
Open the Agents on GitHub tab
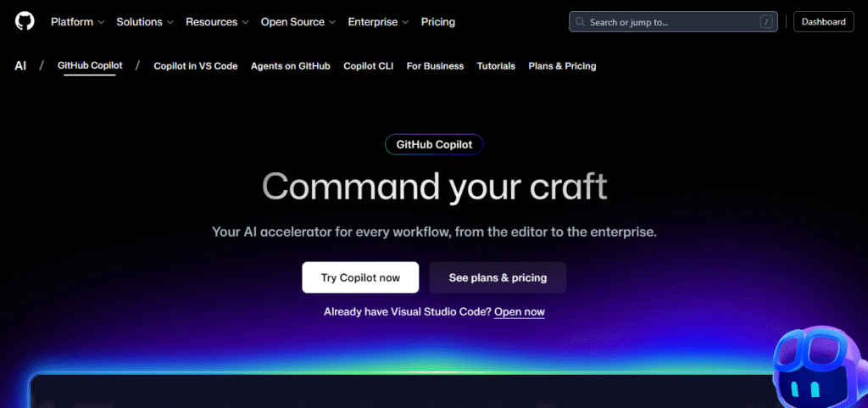290,66
